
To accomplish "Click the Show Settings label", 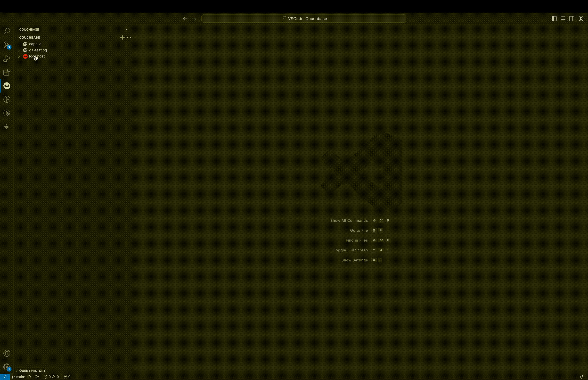I will point(354,260).
